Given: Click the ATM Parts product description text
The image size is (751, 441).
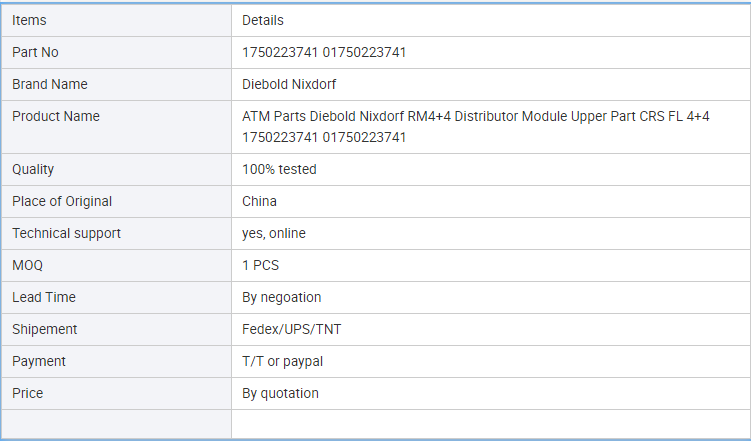Looking at the screenshot, I should 476,127.
